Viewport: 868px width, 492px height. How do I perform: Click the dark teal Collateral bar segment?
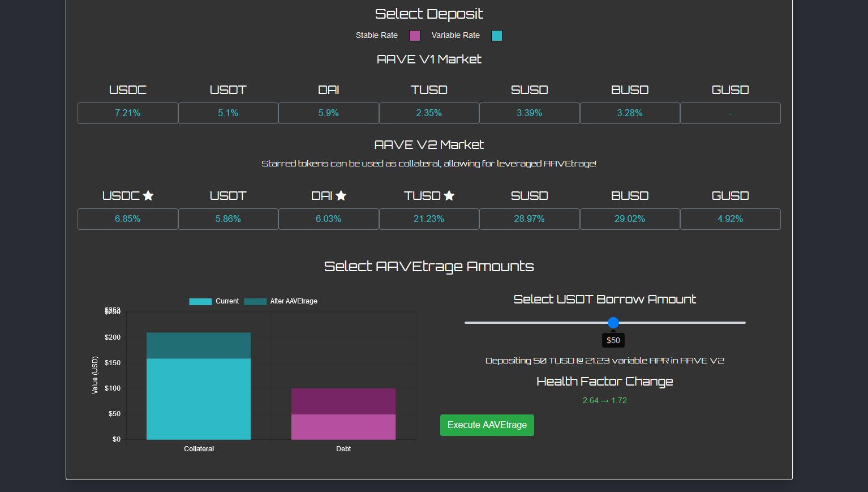[x=199, y=345]
